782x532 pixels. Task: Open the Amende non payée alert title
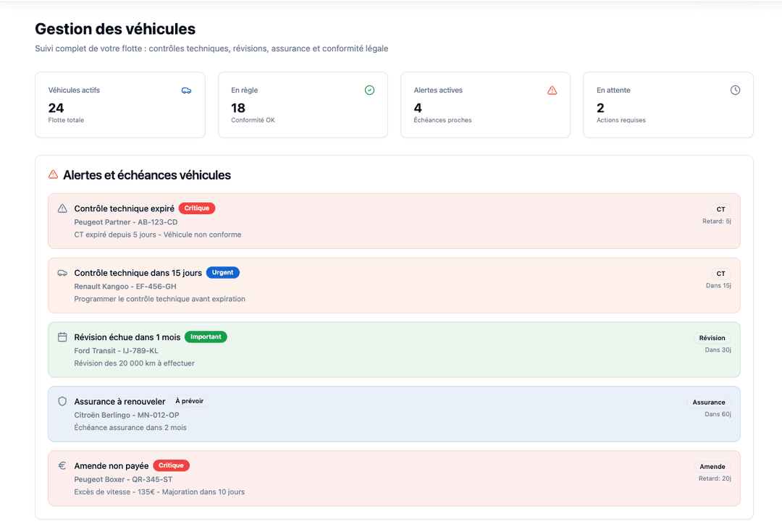[x=112, y=466]
